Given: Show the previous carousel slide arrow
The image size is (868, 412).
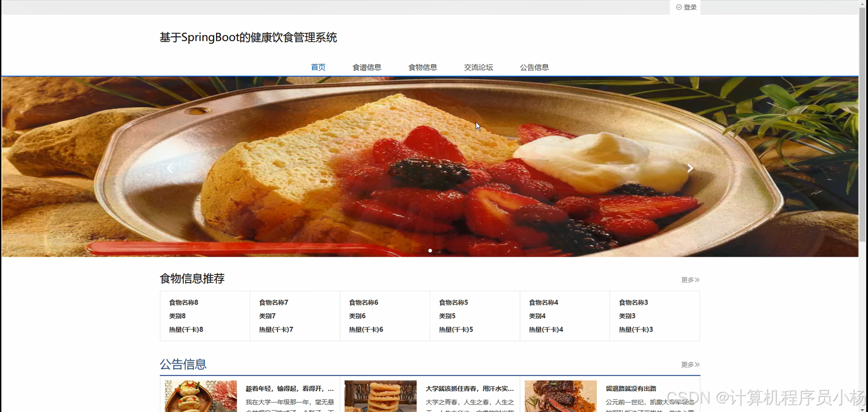Looking at the screenshot, I should (x=170, y=168).
